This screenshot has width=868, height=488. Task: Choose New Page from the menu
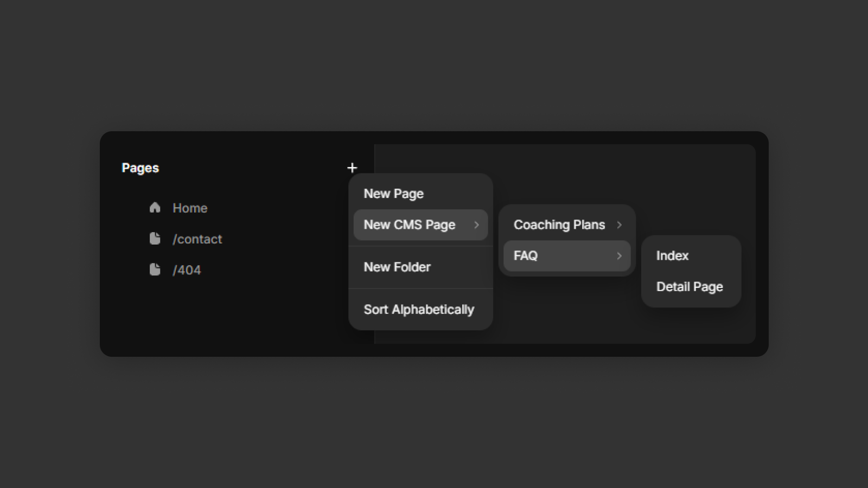393,194
